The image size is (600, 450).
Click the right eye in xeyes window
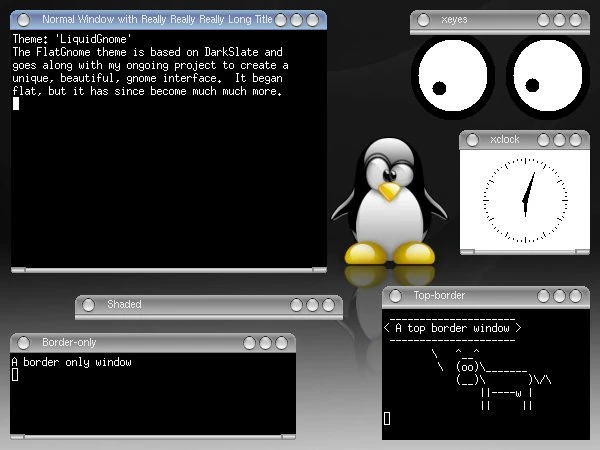tap(548, 77)
